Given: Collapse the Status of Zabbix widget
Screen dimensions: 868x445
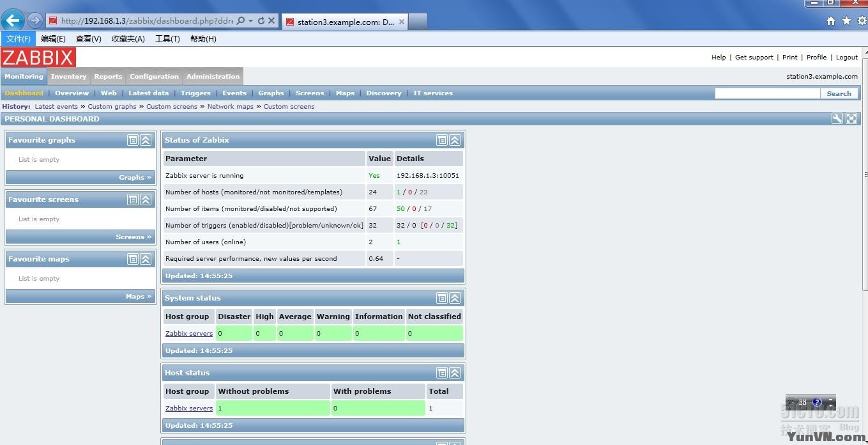Looking at the screenshot, I should click(455, 140).
